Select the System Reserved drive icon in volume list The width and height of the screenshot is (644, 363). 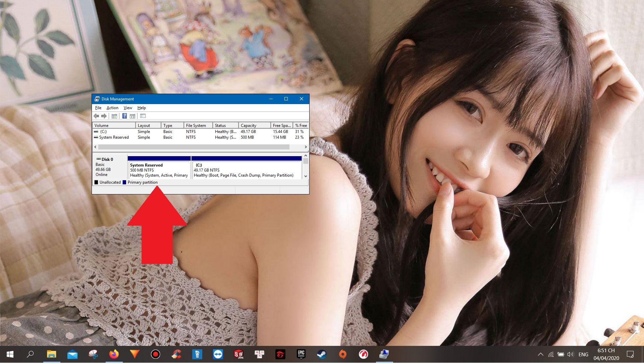pos(96,137)
